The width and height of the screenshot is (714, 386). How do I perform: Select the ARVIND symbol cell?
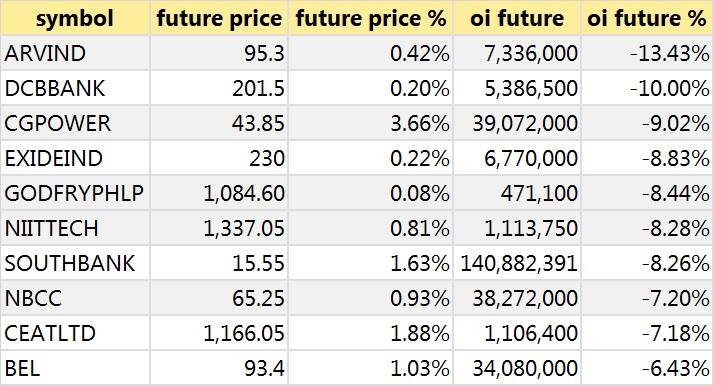[75, 53]
